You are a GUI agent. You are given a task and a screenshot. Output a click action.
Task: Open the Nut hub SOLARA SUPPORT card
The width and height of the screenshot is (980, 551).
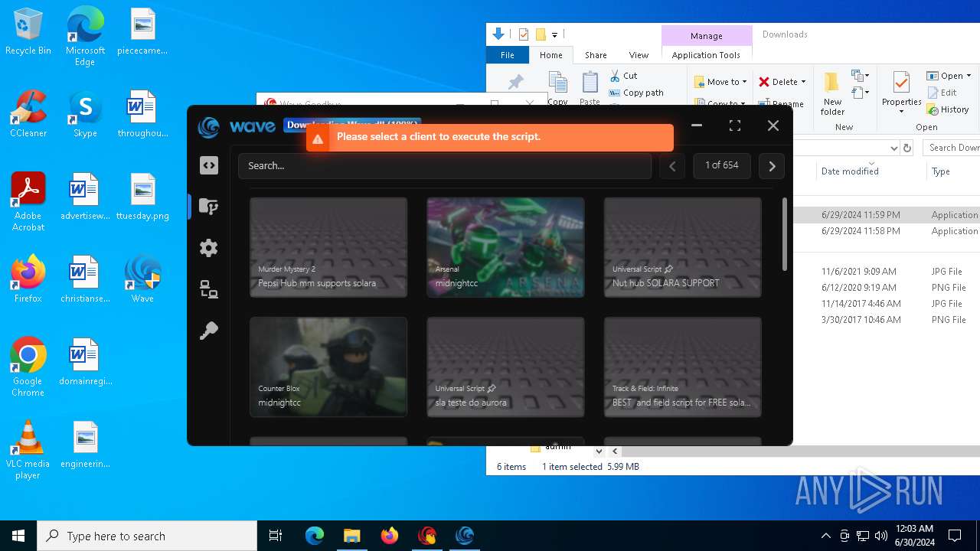(682, 247)
